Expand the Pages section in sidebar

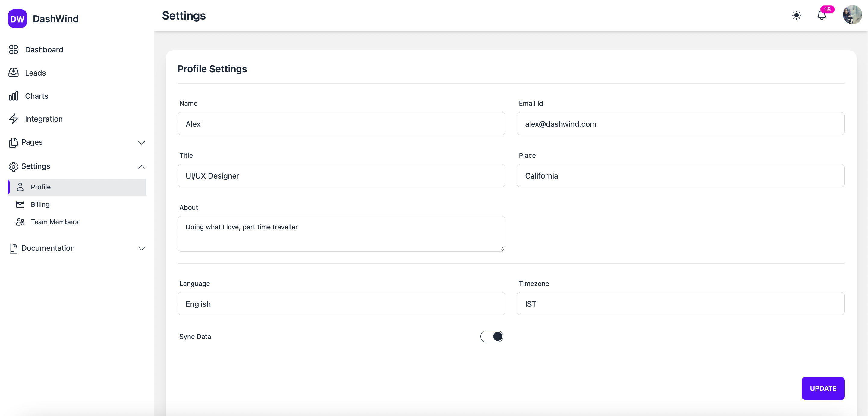click(x=141, y=141)
